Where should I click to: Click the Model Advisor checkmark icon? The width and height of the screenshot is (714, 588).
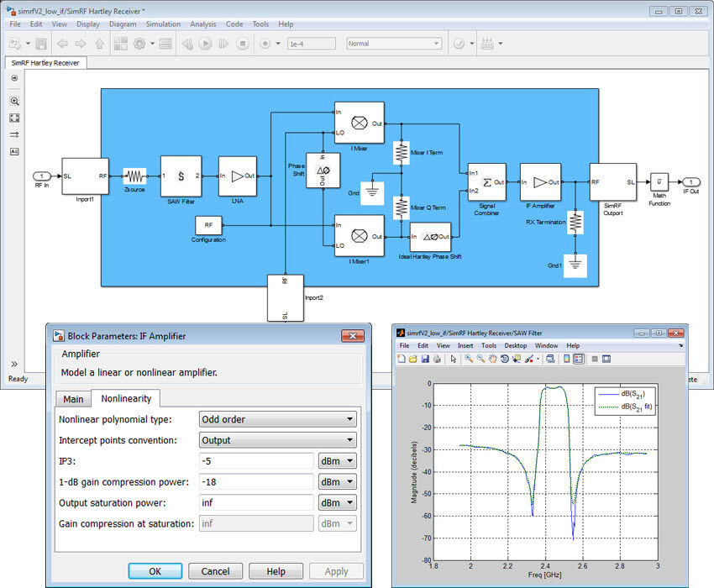tap(459, 44)
